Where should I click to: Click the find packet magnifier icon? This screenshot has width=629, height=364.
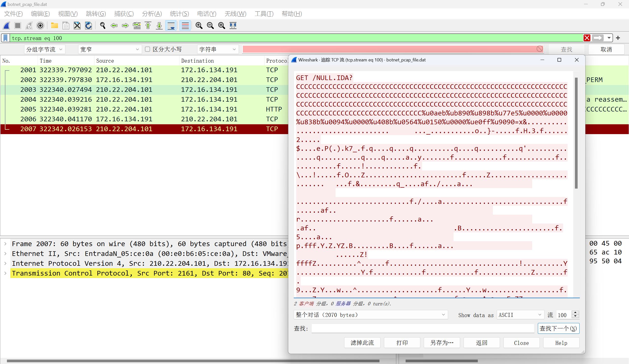tap(102, 26)
